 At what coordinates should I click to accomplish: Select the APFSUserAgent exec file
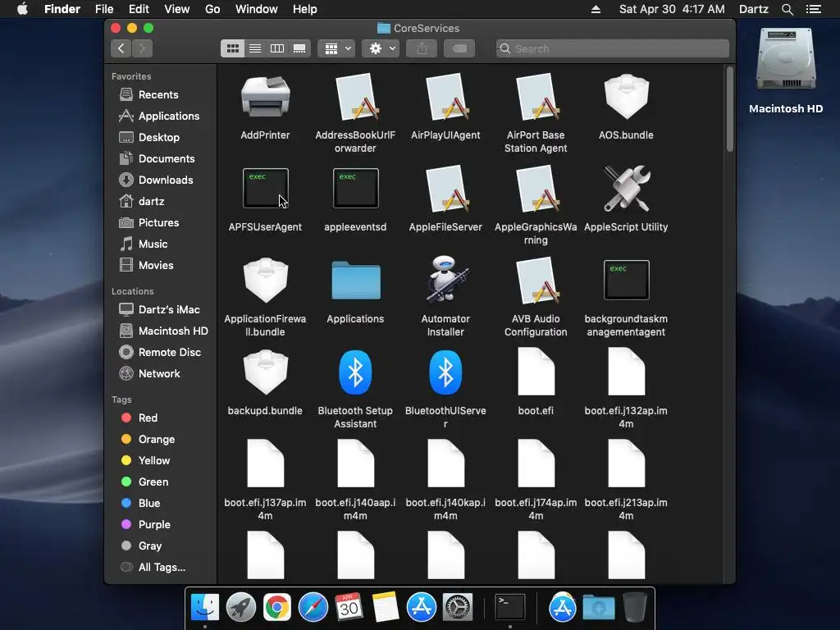point(265,188)
